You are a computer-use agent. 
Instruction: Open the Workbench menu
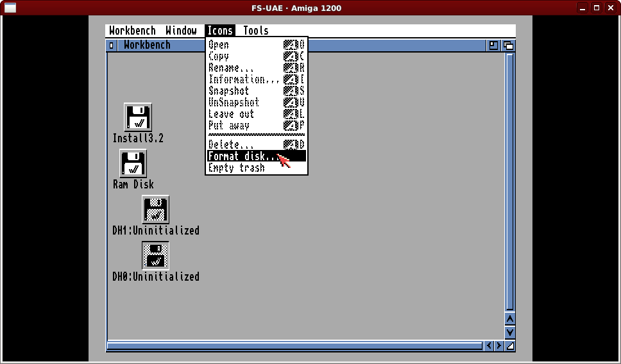pos(133,31)
